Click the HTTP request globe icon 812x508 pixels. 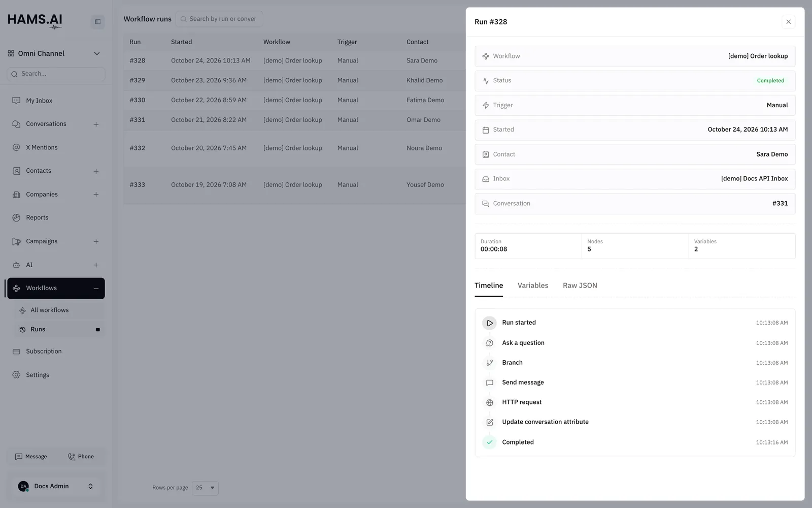pos(489,402)
